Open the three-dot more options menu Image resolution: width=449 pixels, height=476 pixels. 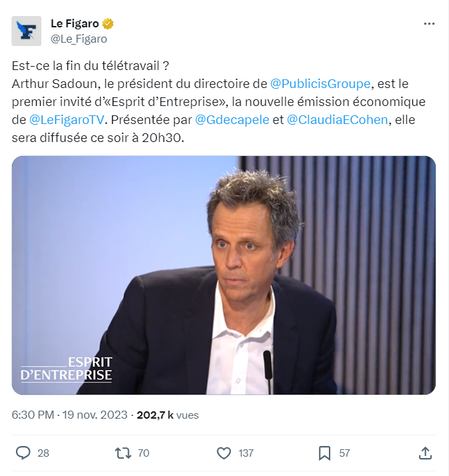tap(429, 24)
